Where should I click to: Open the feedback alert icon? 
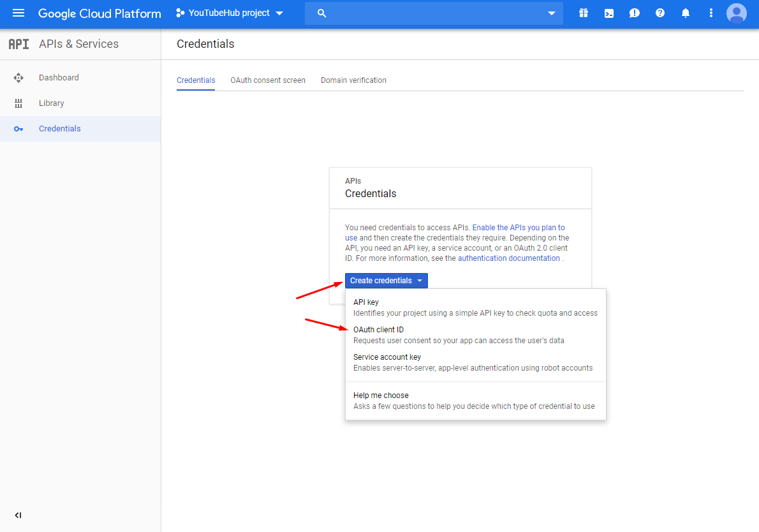pos(635,13)
